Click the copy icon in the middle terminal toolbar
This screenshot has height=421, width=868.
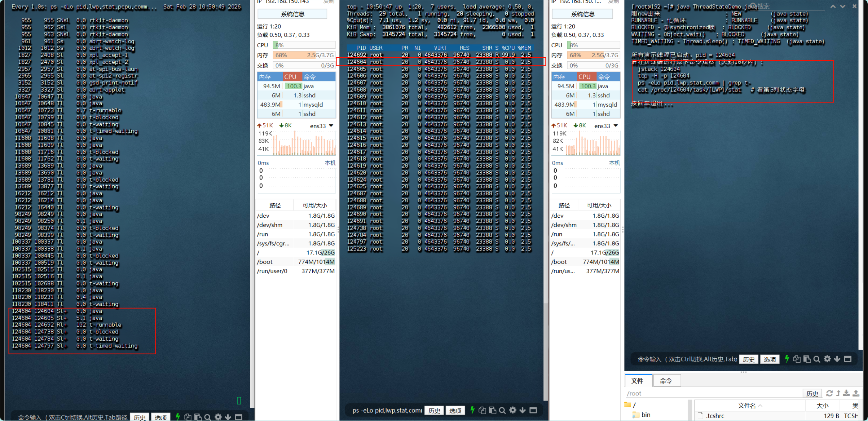(x=482, y=410)
